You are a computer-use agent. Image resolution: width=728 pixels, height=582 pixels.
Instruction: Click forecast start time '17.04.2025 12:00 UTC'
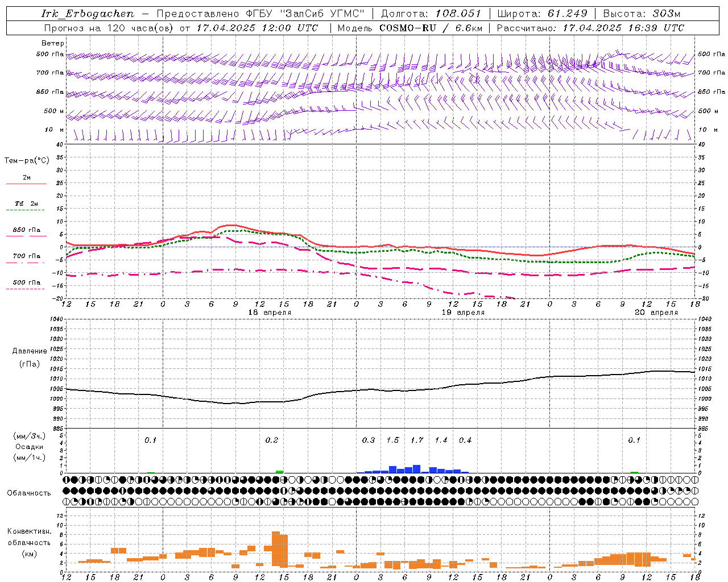click(257, 27)
